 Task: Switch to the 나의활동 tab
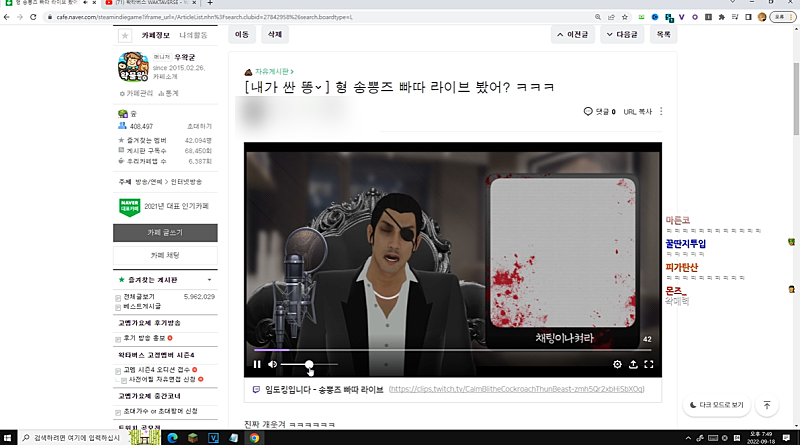(x=193, y=35)
